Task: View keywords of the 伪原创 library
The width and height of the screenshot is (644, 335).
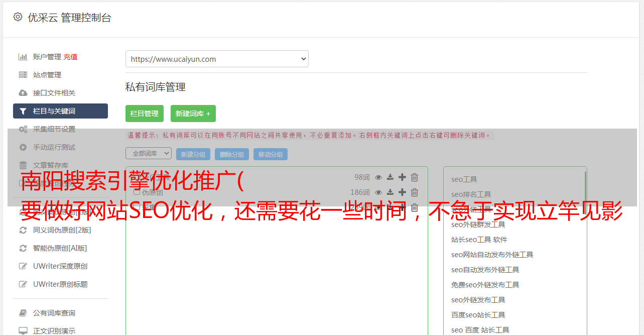Action: point(378,192)
